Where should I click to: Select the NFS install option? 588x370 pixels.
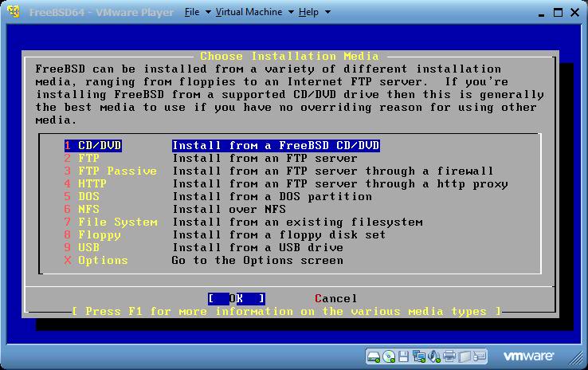(82, 210)
